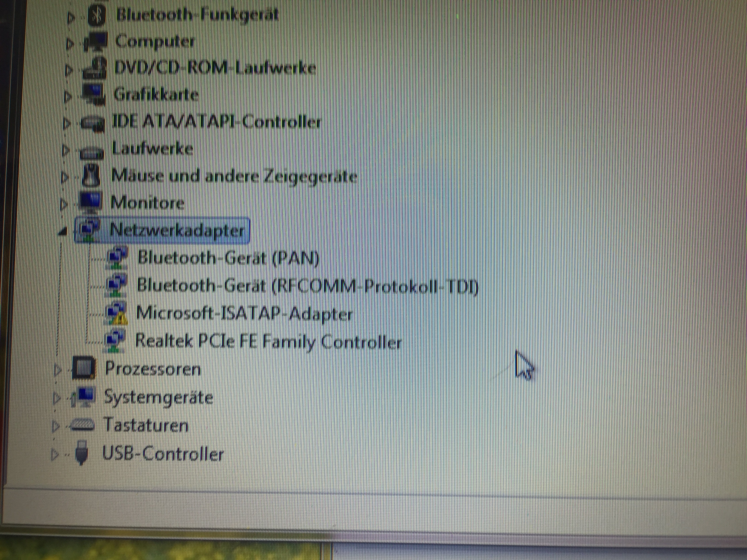Image resolution: width=747 pixels, height=560 pixels.
Task: Click the Bluetooth-Funkgerät category icon
Action: pyautogui.click(x=97, y=16)
